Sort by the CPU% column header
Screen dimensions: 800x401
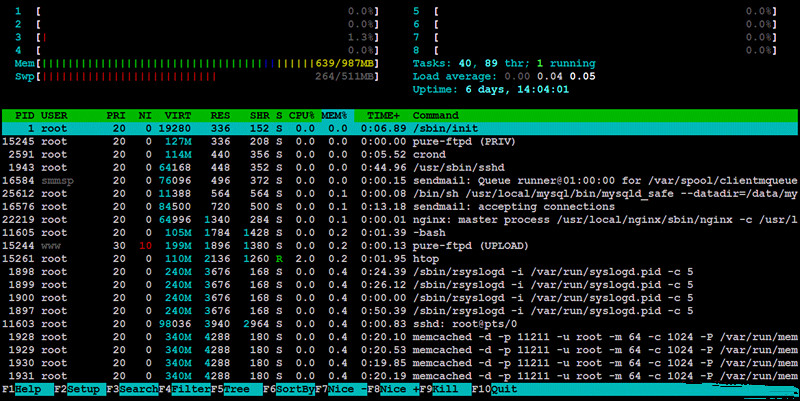click(x=302, y=115)
